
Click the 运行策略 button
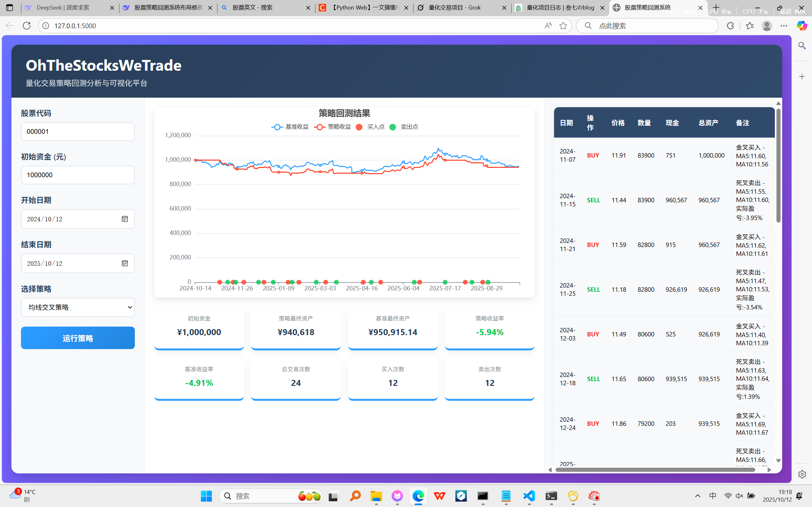tap(78, 338)
